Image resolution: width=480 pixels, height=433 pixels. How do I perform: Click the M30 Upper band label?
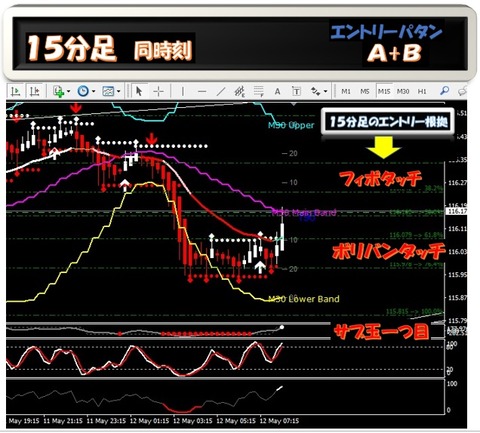291,125
